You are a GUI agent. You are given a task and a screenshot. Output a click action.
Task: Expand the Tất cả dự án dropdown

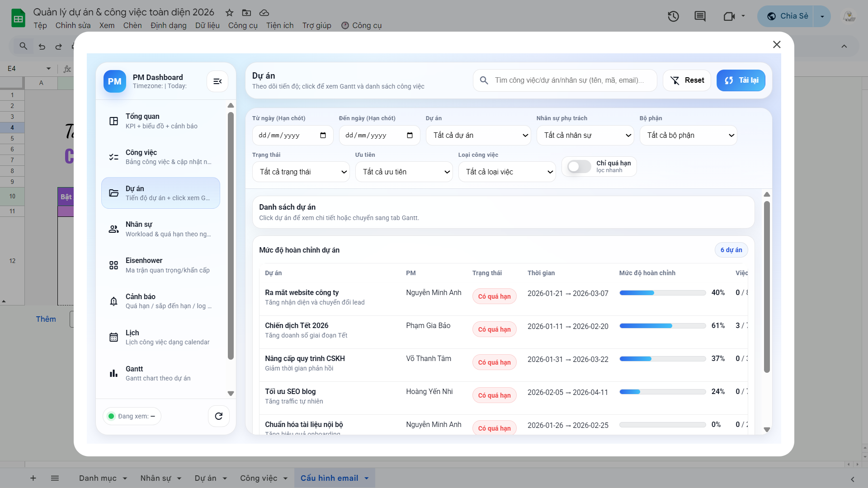click(478, 136)
